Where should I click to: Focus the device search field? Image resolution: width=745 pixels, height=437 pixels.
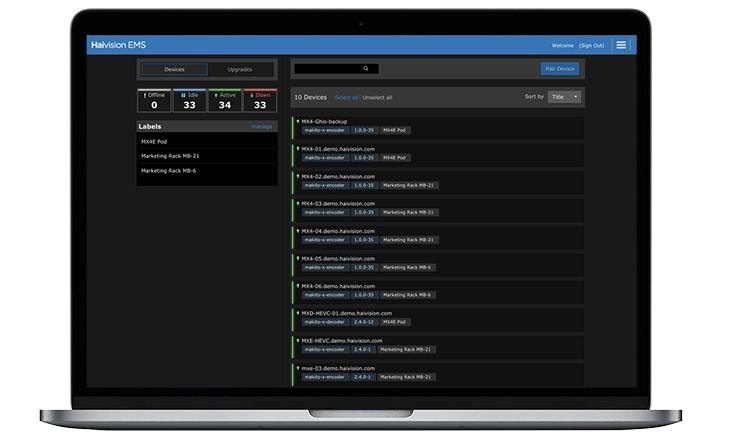[336, 69]
